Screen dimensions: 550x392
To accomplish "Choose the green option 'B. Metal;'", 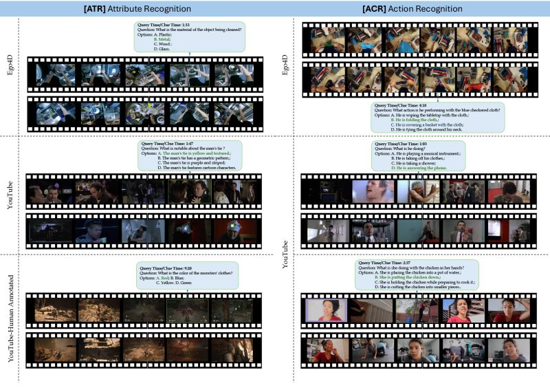I will [162, 39].
